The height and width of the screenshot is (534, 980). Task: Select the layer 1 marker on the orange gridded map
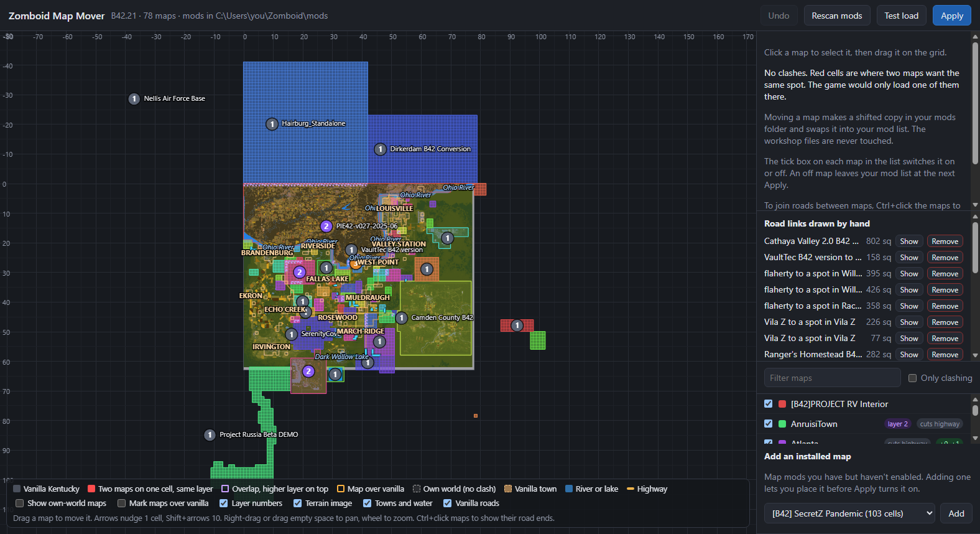(427, 269)
